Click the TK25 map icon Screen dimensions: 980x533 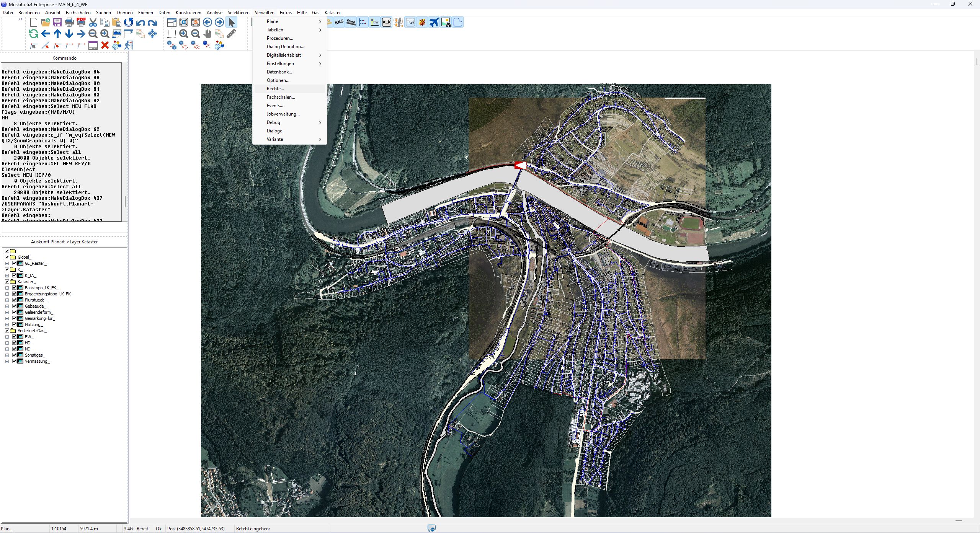coord(410,22)
